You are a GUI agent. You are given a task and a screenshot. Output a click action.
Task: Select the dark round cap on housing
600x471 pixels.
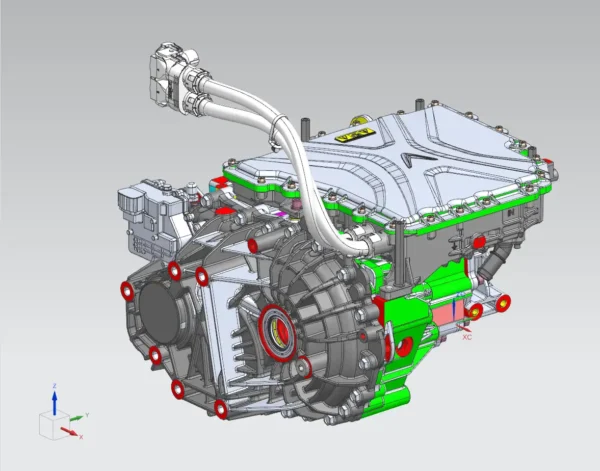point(160,314)
